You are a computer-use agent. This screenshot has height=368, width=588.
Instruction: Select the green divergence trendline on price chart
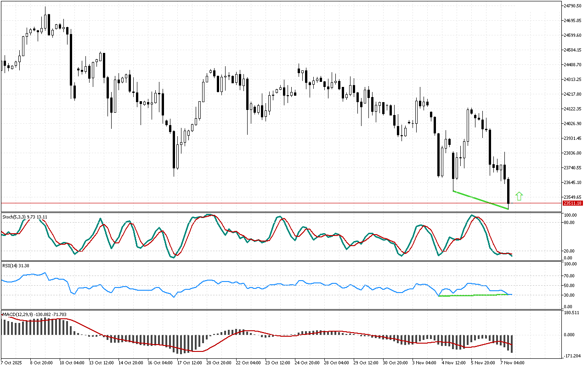tap(481, 200)
